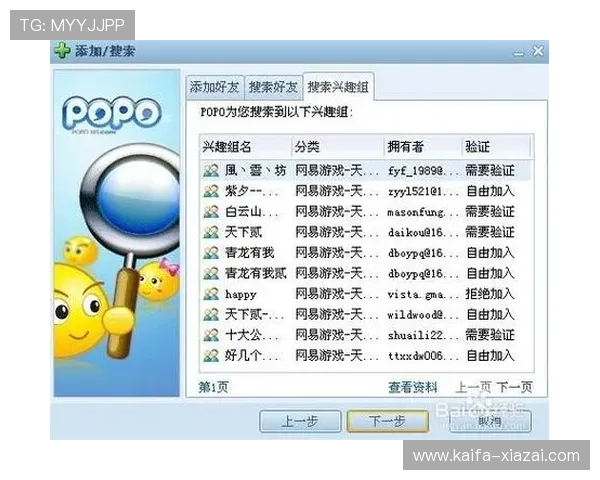Image resolution: width=600 pixels, height=480 pixels.
Task: Click the 取消 button
Action: (x=489, y=421)
